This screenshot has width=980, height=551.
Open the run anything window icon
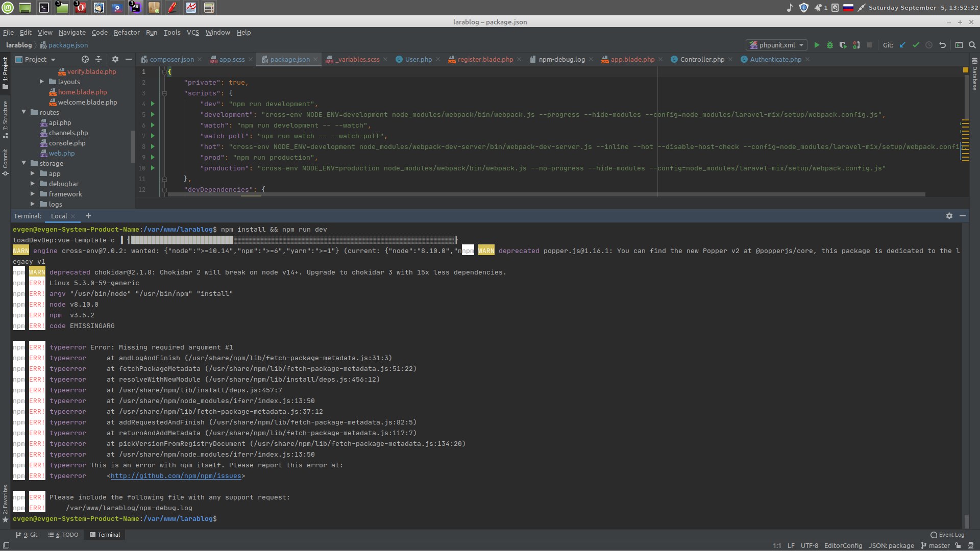coord(959,45)
